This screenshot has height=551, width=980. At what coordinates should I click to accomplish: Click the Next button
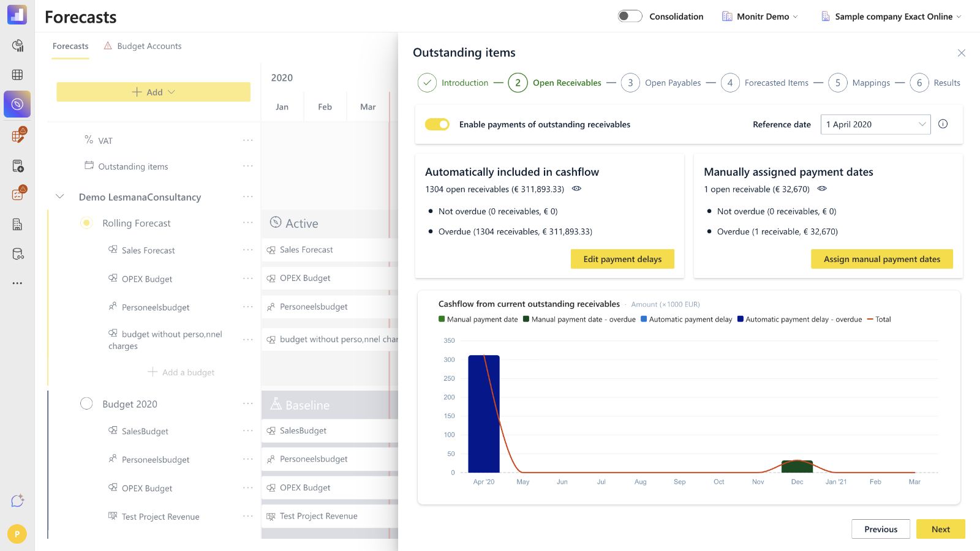point(941,529)
